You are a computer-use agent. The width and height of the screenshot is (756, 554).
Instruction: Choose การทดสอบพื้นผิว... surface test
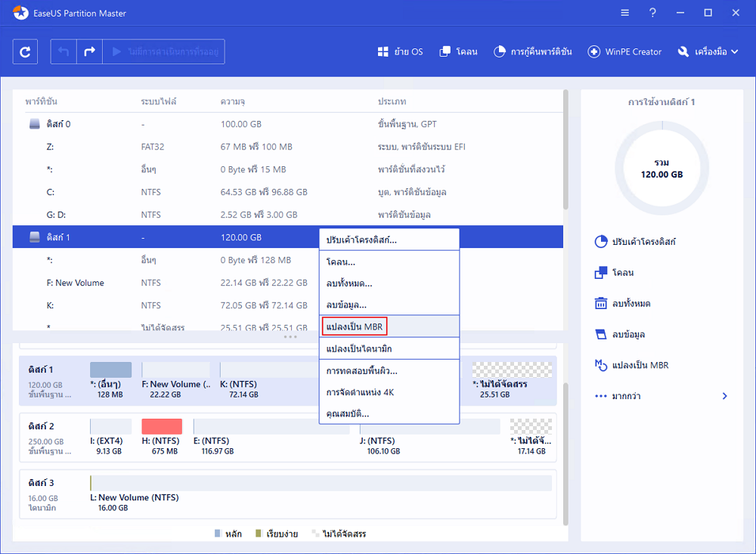tap(389, 371)
